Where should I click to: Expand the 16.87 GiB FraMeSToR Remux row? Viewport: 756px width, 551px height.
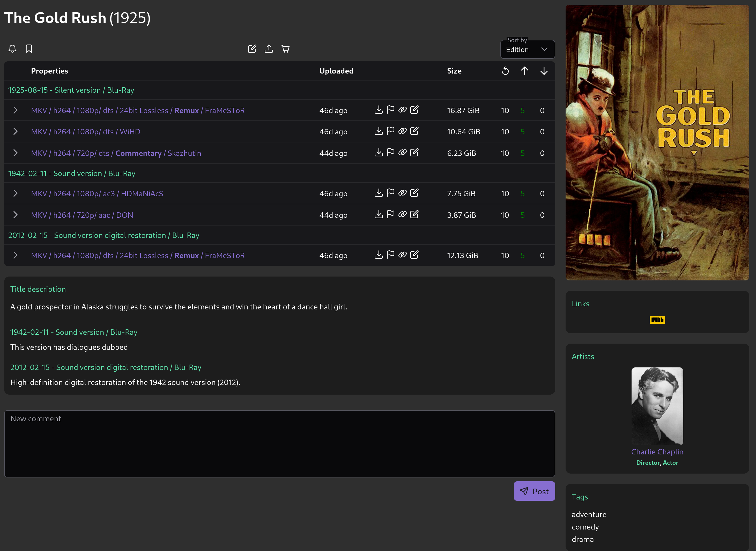[15, 110]
